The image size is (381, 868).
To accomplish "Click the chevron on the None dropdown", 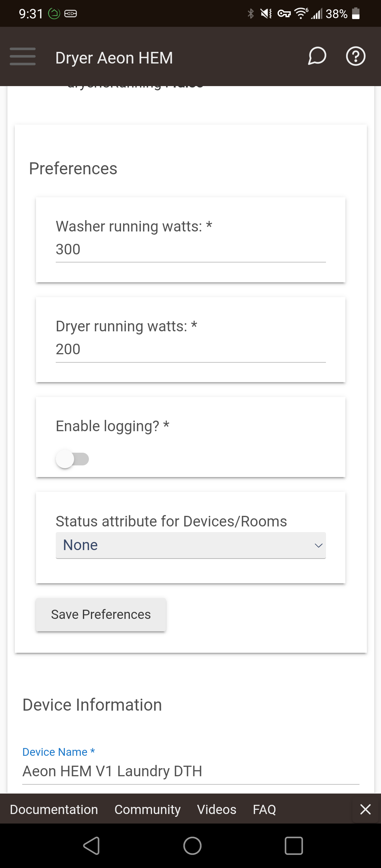I will coord(318,545).
